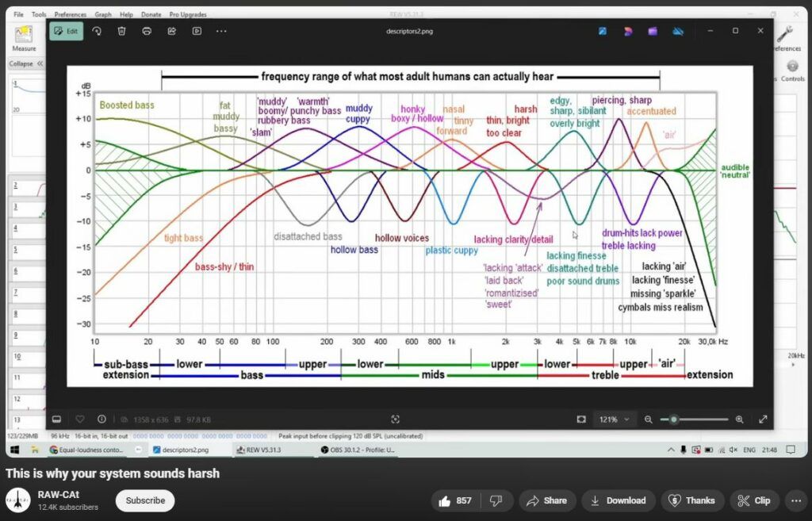Start slideshow from the toolbar play icon
The image size is (812, 521).
pyautogui.click(x=197, y=31)
